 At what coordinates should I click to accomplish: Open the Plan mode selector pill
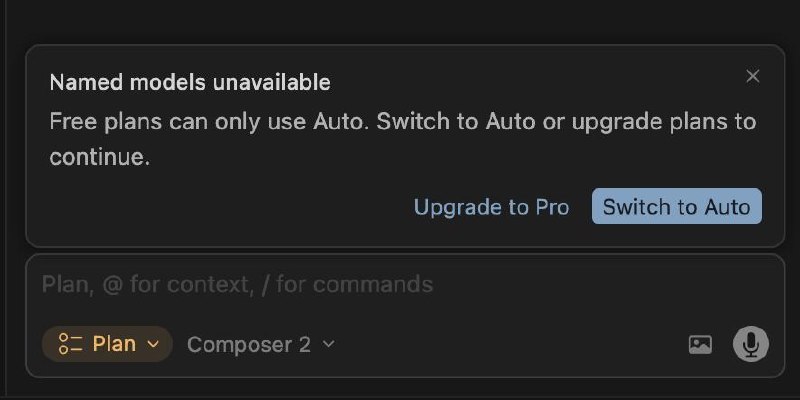click(x=107, y=344)
